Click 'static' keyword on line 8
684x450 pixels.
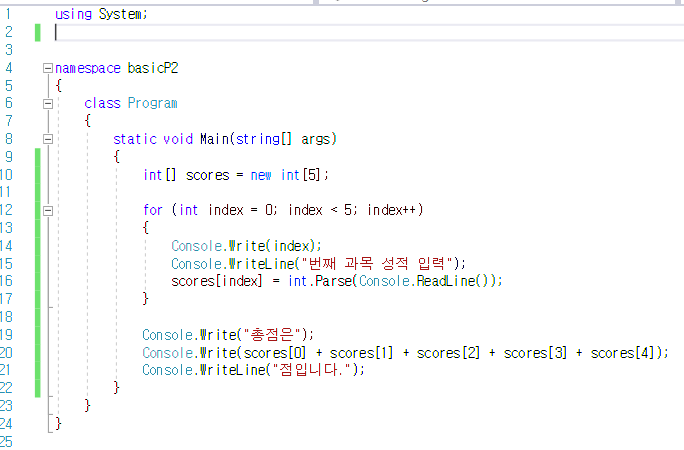point(135,139)
